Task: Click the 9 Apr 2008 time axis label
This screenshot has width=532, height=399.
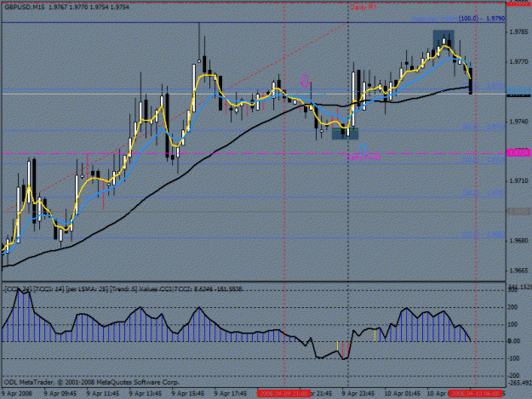Action: (x=17, y=394)
